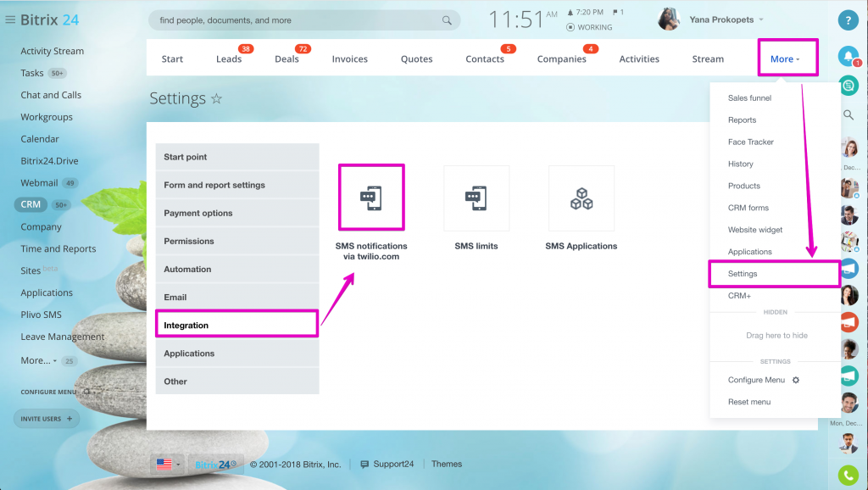Open Form and report settings section
This screenshot has height=490, width=868.
pyautogui.click(x=237, y=185)
